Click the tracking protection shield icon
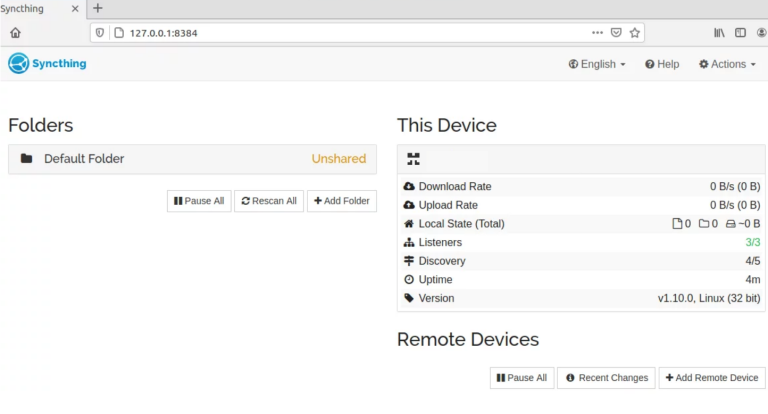Viewport: 768px width, 414px height. [x=100, y=33]
